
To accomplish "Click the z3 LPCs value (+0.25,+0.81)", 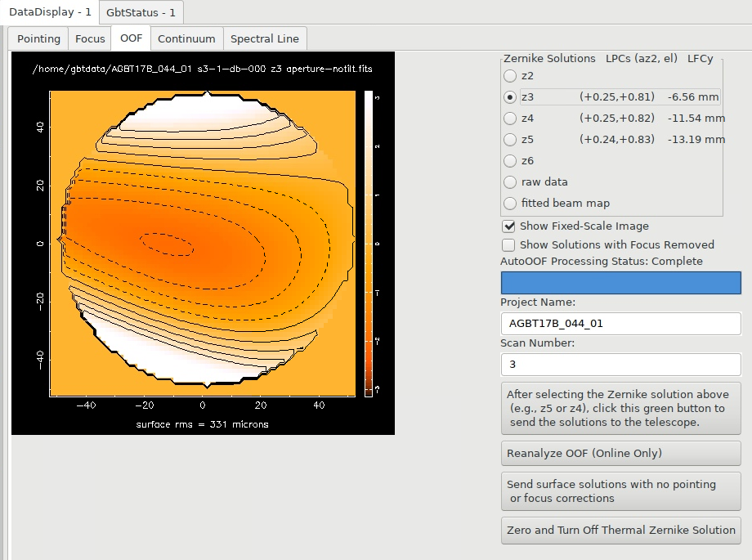I will (x=617, y=97).
